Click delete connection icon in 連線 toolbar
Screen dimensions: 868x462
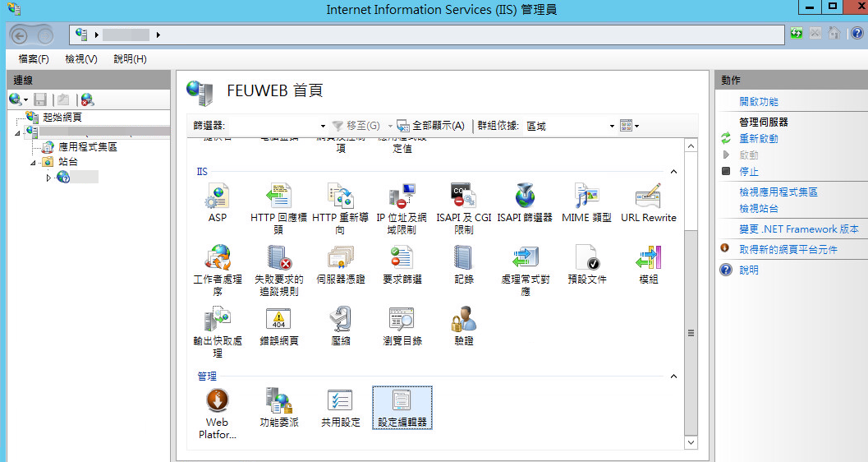pos(88,99)
